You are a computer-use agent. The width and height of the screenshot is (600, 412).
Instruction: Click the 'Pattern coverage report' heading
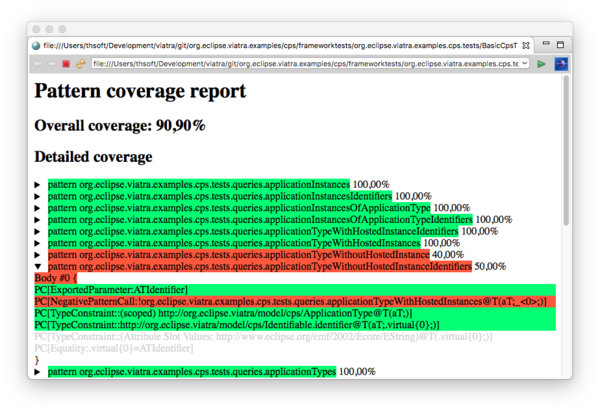pyautogui.click(x=140, y=91)
